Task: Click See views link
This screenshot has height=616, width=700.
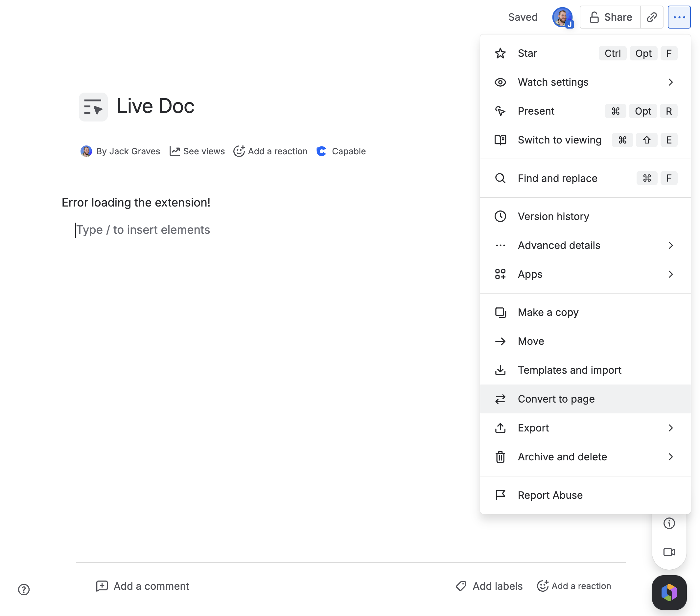Action: (197, 151)
